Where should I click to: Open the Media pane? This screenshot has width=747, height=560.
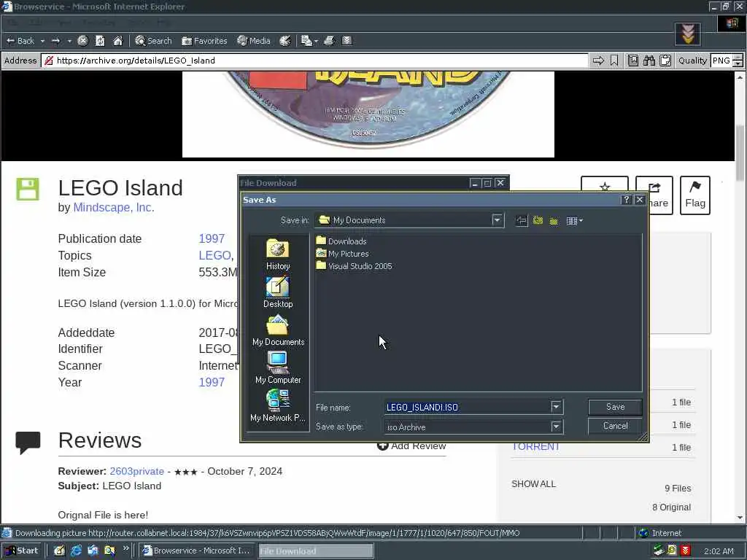(253, 41)
